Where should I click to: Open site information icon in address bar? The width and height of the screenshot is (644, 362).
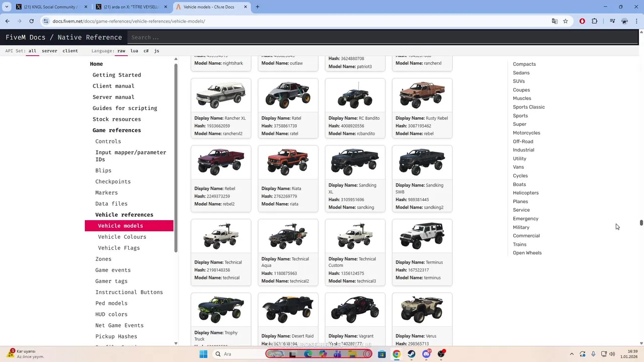[46, 21]
